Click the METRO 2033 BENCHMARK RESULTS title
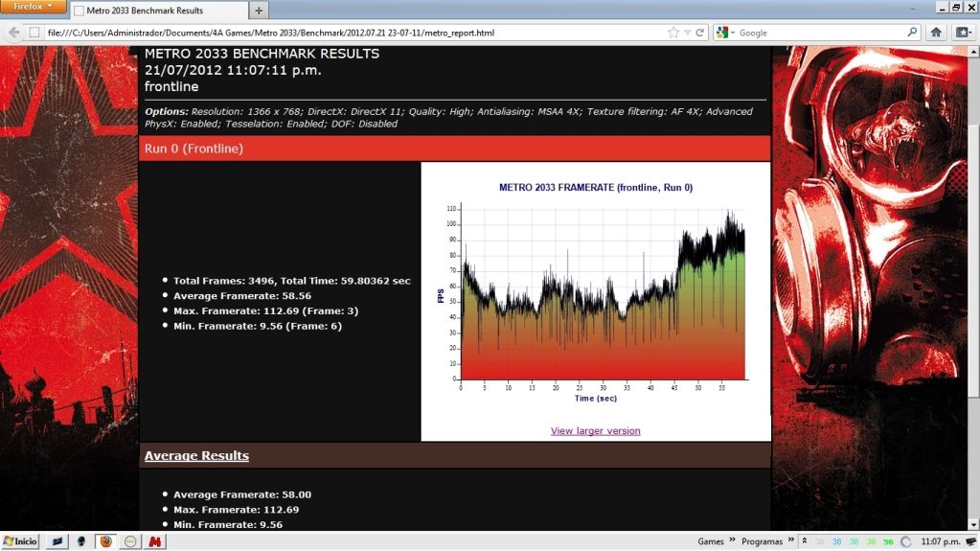This screenshot has width=980, height=551. (x=262, y=54)
